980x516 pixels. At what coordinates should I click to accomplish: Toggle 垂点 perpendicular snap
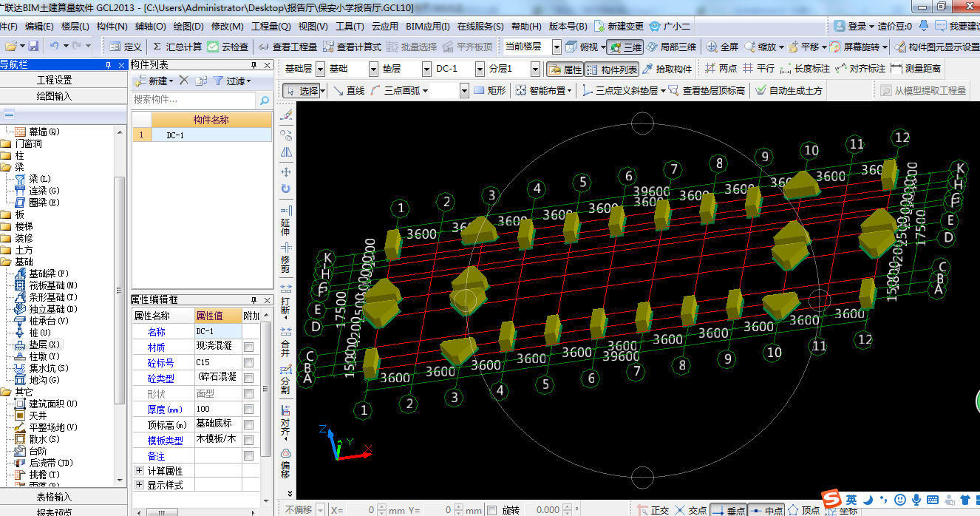728,510
